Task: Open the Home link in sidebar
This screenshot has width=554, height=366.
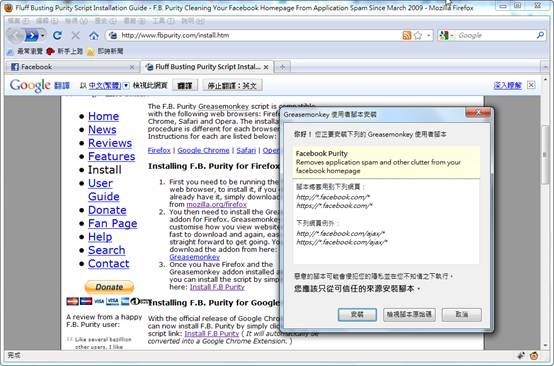Action: coord(104,116)
